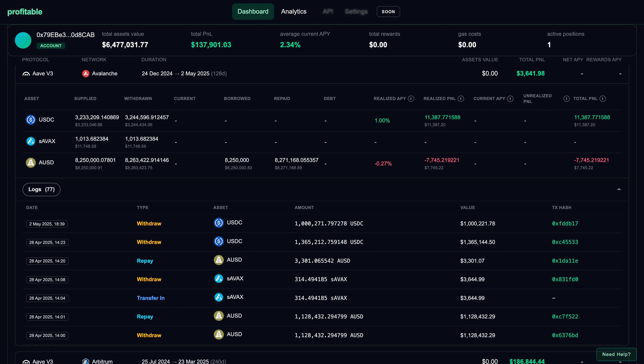Image resolution: width=644 pixels, height=364 pixels.
Task: Select the blurred API tab
Action: (x=328, y=11)
